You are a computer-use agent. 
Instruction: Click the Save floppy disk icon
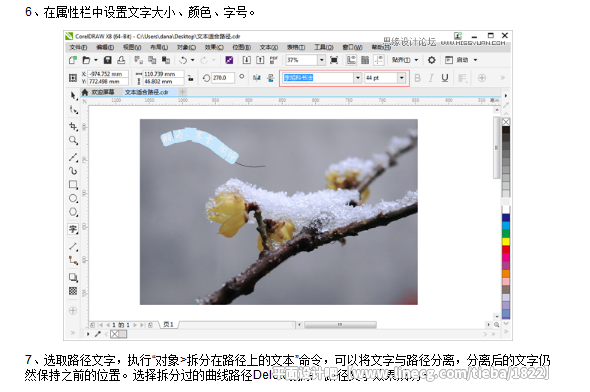(108, 60)
